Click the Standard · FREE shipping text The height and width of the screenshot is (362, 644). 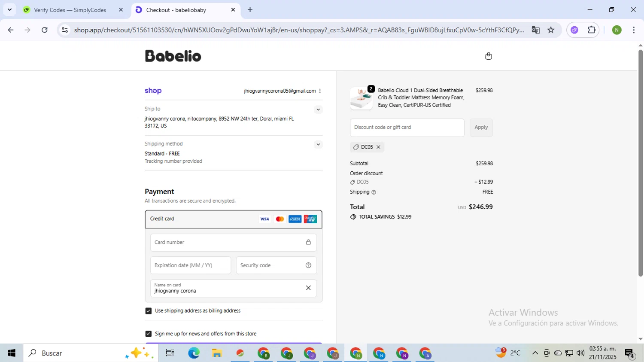(x=162, y=154)
